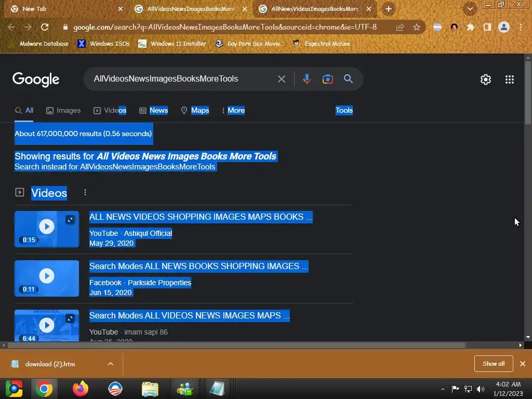Expand download (2).htm options chevron
Screen dimensions: 532x399
pyautogui.click(x=110, y=364)
